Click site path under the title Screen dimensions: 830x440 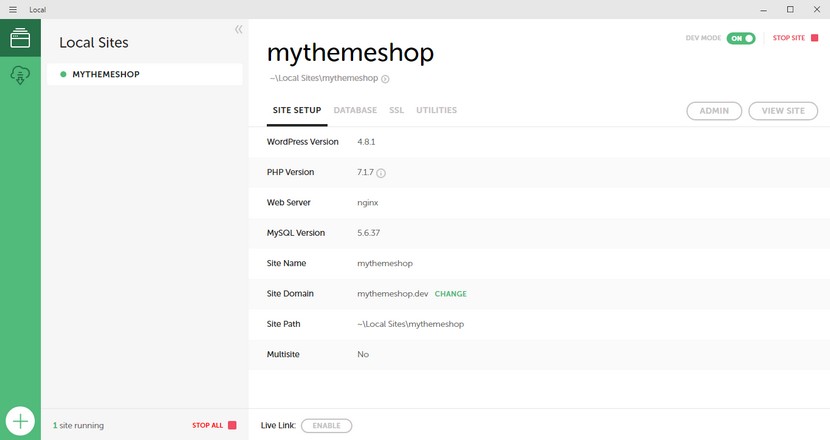(x=324, y=78)
